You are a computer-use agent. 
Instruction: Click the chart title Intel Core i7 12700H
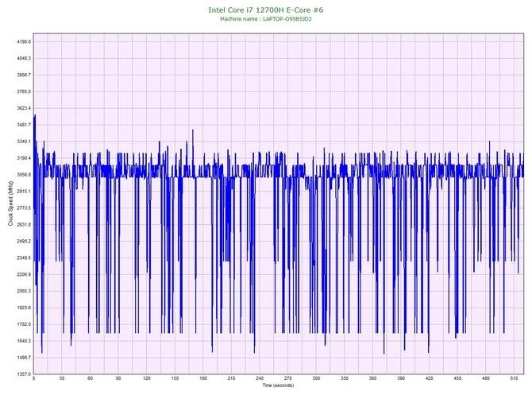tap(266, 10)
